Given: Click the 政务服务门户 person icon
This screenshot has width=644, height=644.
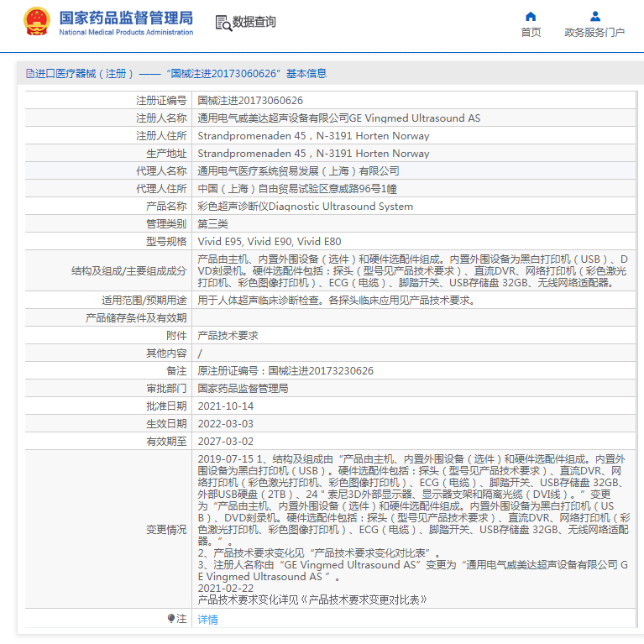Looking at the screenshot, I should click(x=594, y=16).
